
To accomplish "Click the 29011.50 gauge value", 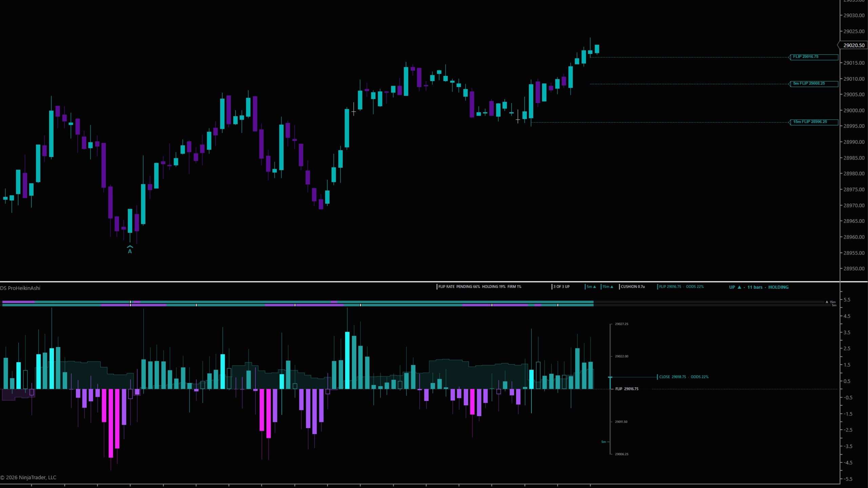I will pos(621,422).
